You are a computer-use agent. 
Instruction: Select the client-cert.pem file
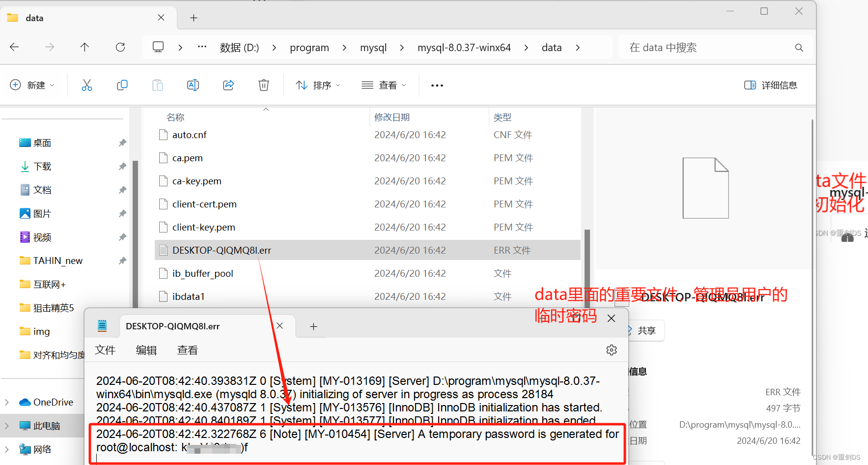coord(367,204)
